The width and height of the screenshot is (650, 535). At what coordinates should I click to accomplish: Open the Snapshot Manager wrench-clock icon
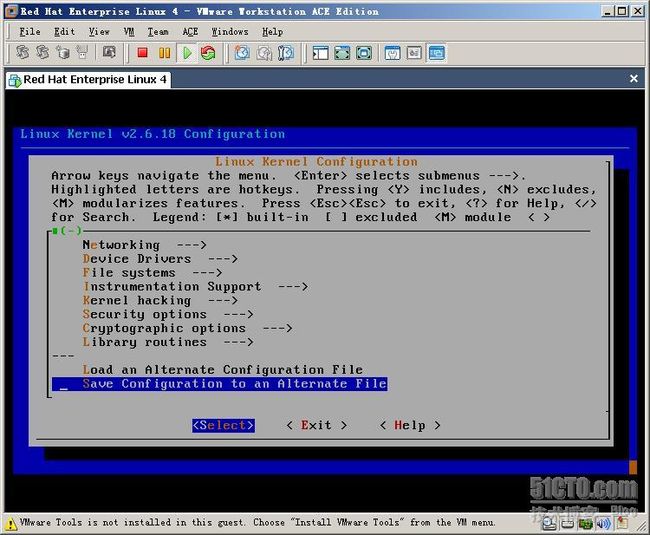[286, 53]
